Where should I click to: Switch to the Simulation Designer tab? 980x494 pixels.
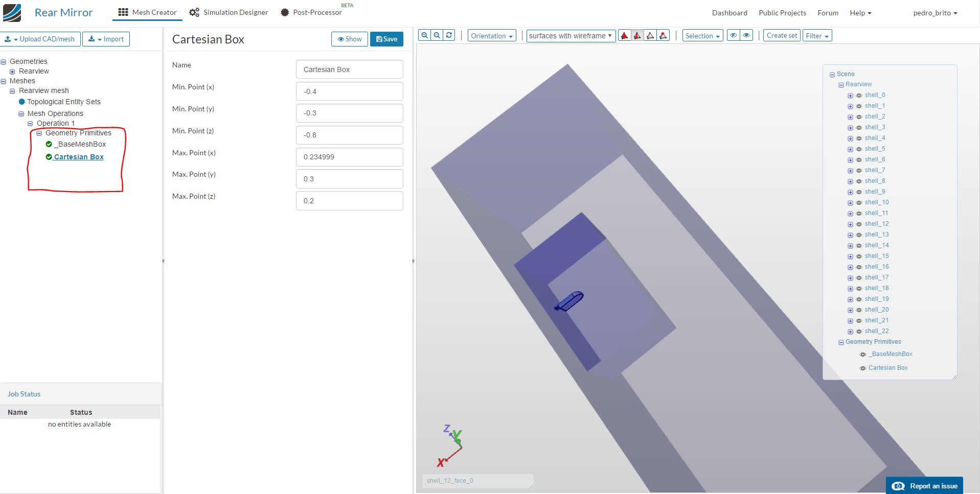tap(229, 12)
